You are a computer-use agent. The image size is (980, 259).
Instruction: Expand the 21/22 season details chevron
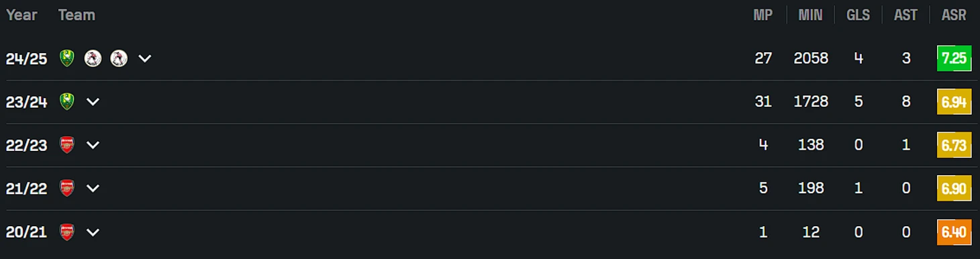coord(93,189)
